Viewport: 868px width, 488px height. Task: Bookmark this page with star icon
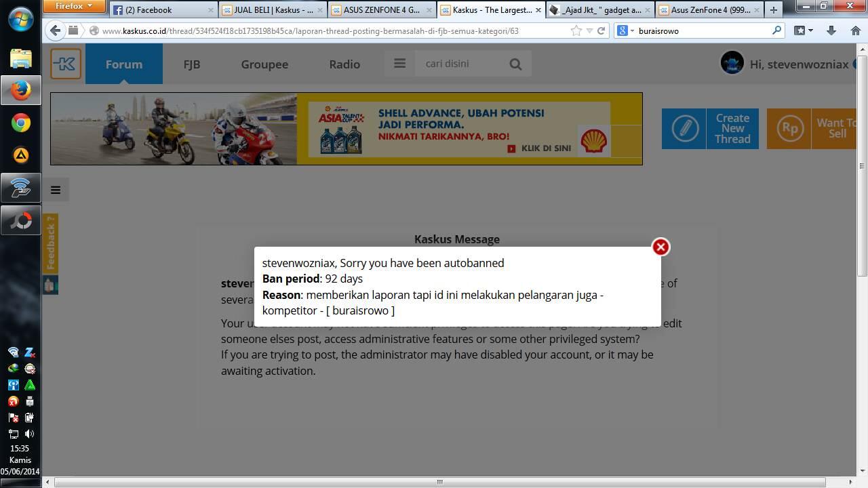[576, 30]
